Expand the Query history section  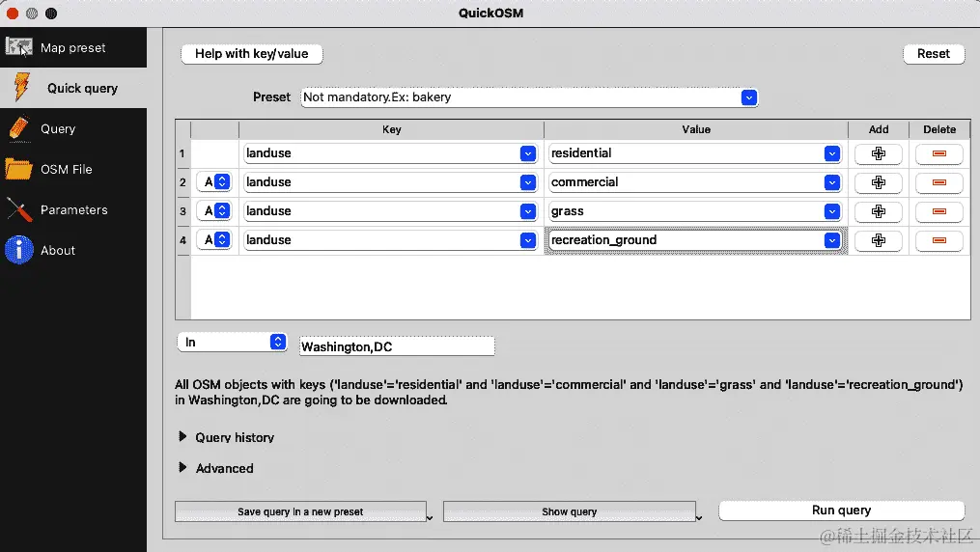click(182, 436)
